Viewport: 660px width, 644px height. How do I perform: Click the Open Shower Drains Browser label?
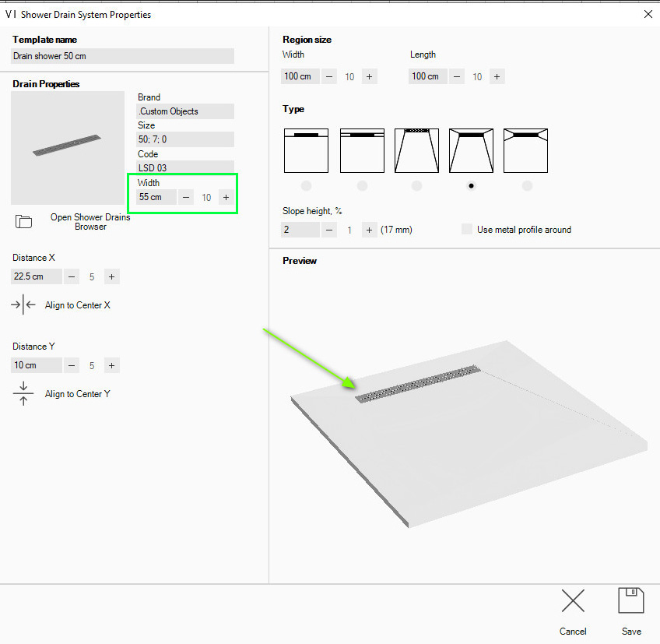(x=90, y=222)
